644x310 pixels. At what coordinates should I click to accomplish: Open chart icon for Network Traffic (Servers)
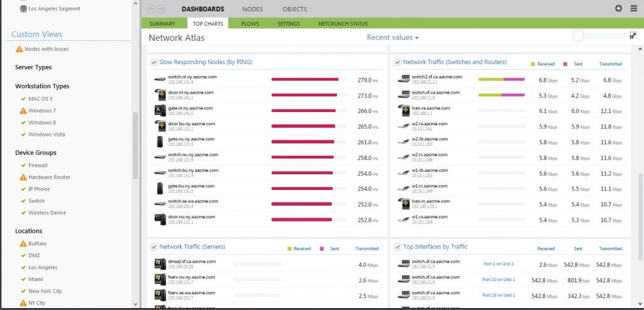click(154, 246)
